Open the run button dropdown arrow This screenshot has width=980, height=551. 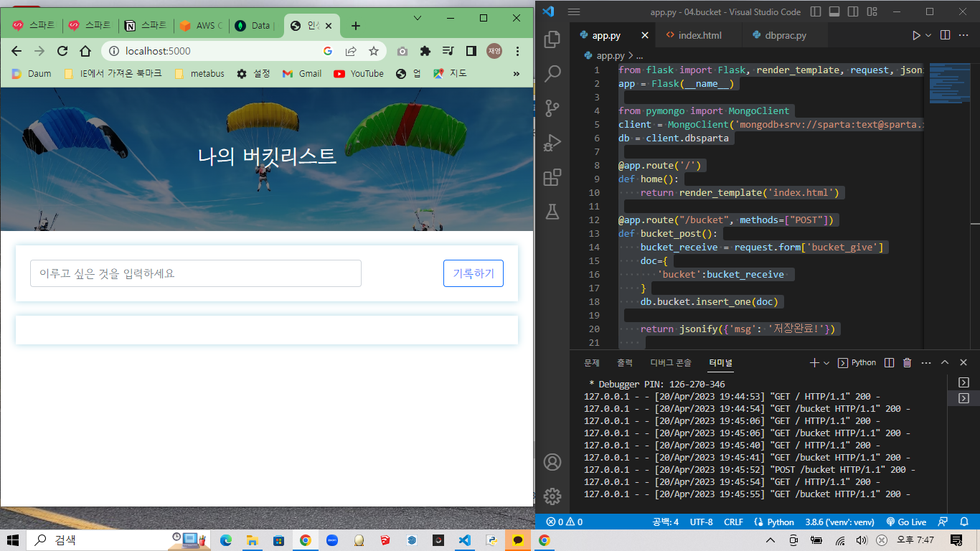[x=928, y=35]
